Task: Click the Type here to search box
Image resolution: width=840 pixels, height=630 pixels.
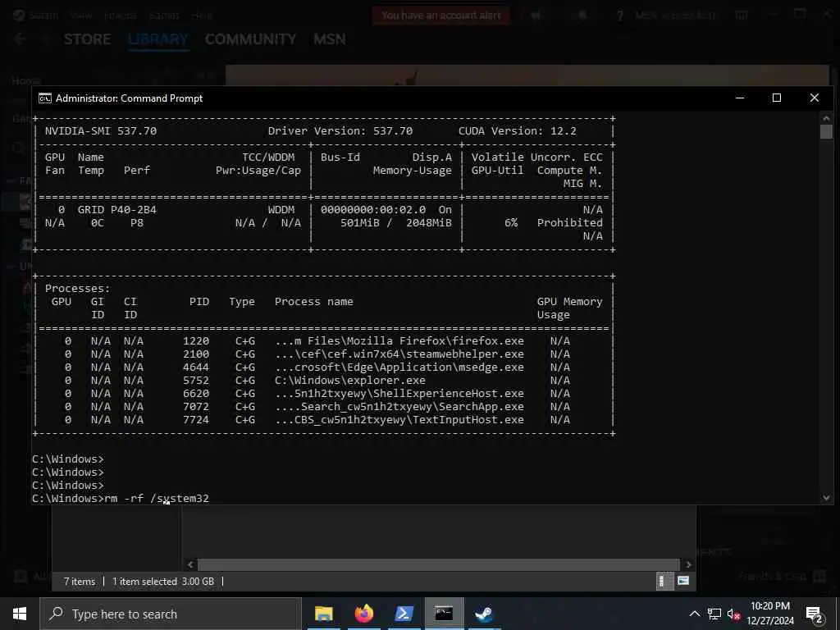Action: tap(171, 614)
